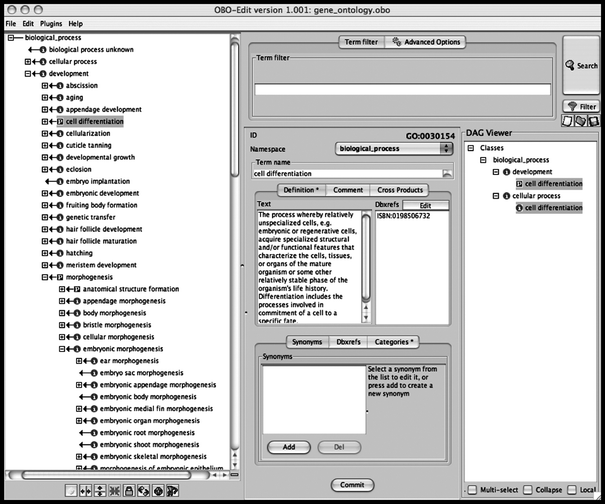Select cell differentiation in the tree
The image size is (605, 504).
(94, 122)
